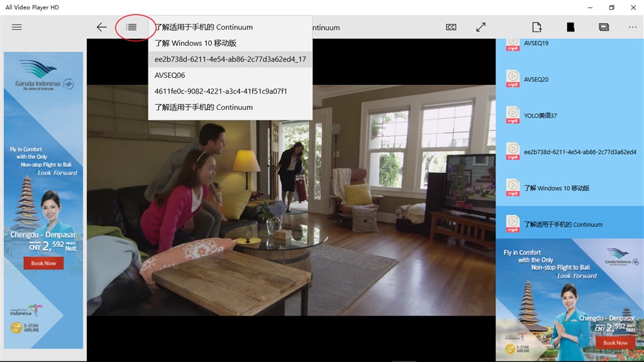The image size is (644, 362).
Task: Go back with the arrow icon
Action: point(101,27)
